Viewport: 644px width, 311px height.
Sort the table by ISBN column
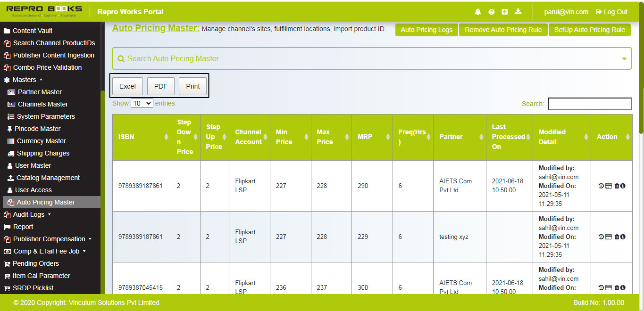point(167,137)
